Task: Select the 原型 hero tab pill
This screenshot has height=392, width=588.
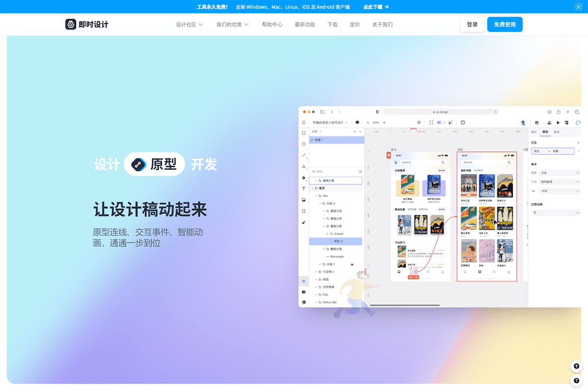Action: (x=154, y=164)
